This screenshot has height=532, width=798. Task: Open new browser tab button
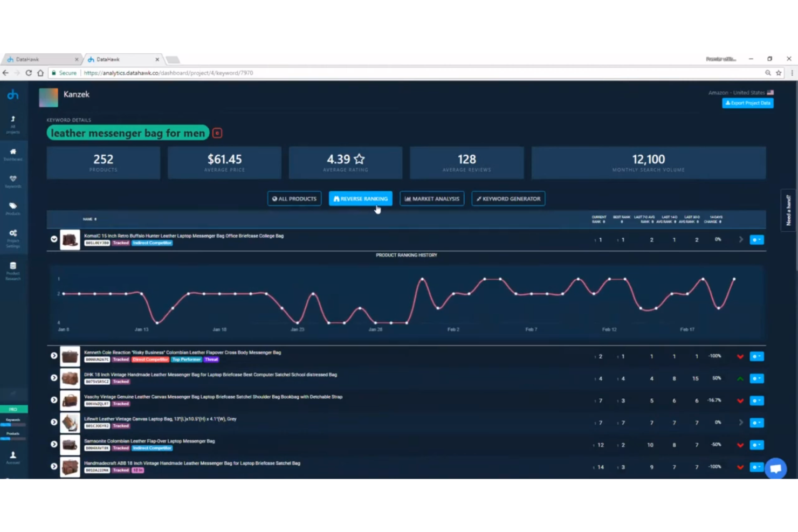pyautogui.click(x=173, y=60)
